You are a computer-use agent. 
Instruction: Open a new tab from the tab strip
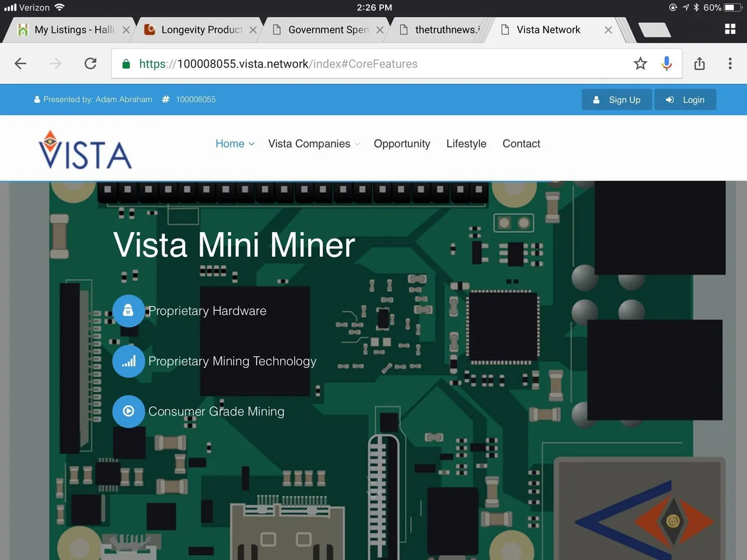tap(654, 30)
